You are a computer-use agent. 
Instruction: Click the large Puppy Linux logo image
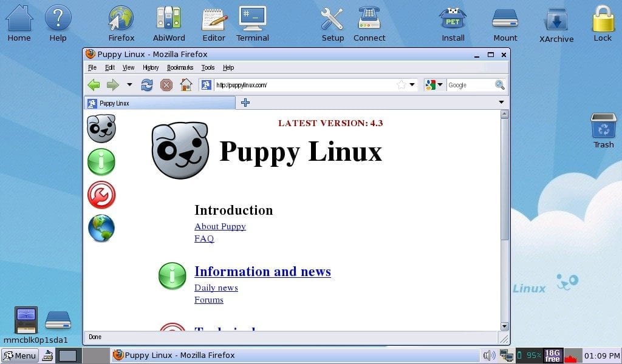coord(180,150)
